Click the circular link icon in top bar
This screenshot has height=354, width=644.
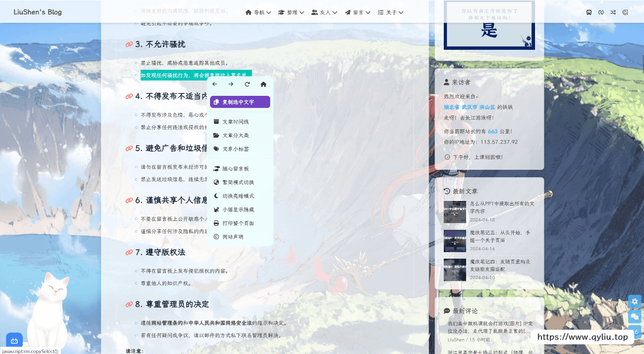pyautogui.click(x=601, y=13)
